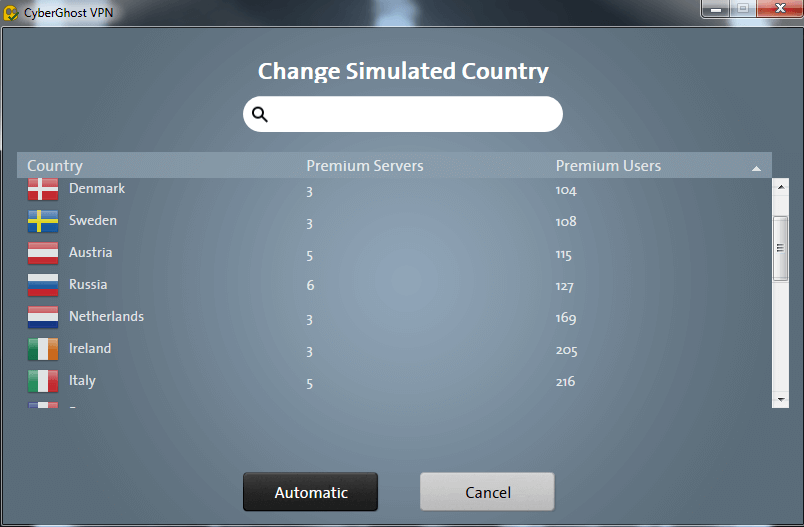Image resolution: width=804 pixels, height=527 pixels.
Task: Click the magnifying glass search icon
Action: [x=260, y=114]
